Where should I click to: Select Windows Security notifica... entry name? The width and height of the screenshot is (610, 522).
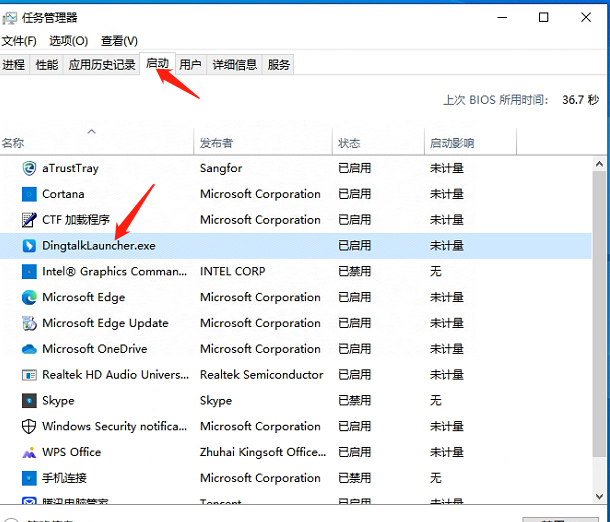coord(114,426)
